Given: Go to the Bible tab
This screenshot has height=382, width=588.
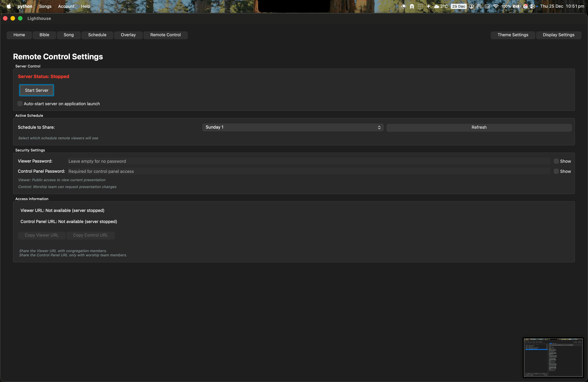Looking at the screenshot, I should coord(44,35).
